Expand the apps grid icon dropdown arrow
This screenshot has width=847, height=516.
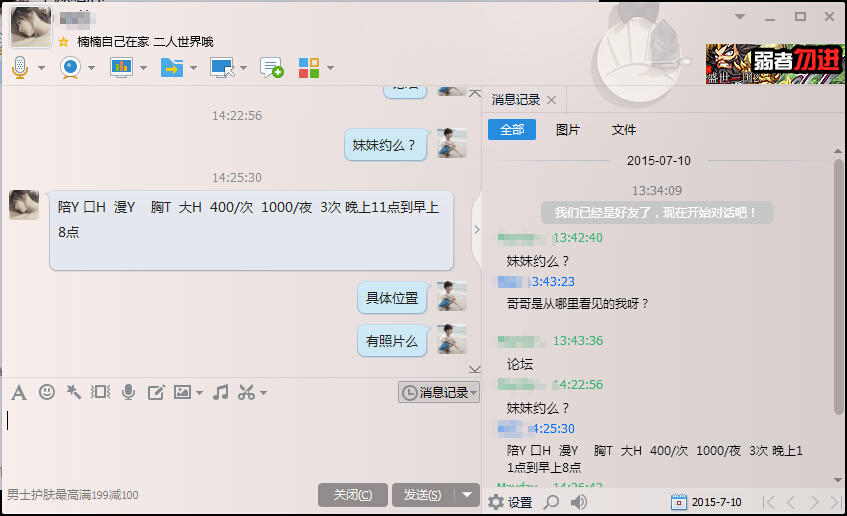330,68
